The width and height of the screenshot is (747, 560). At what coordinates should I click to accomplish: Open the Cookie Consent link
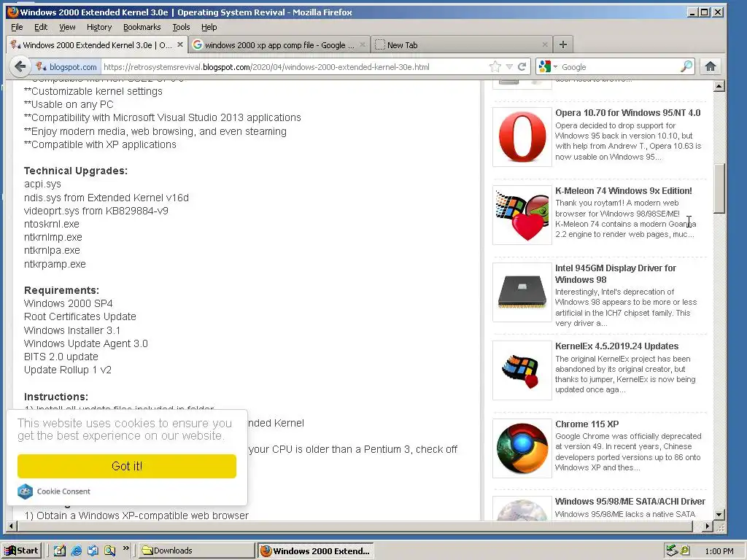63,491
